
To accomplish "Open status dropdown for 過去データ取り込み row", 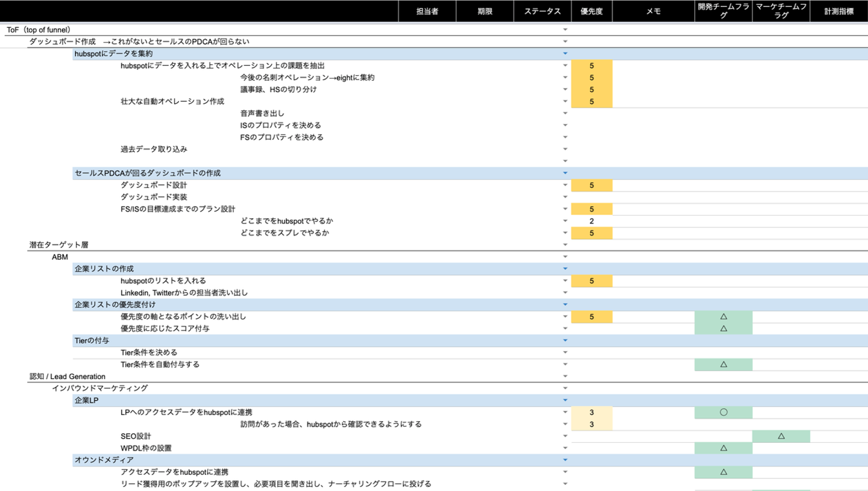I will click(x=565, y=149).
